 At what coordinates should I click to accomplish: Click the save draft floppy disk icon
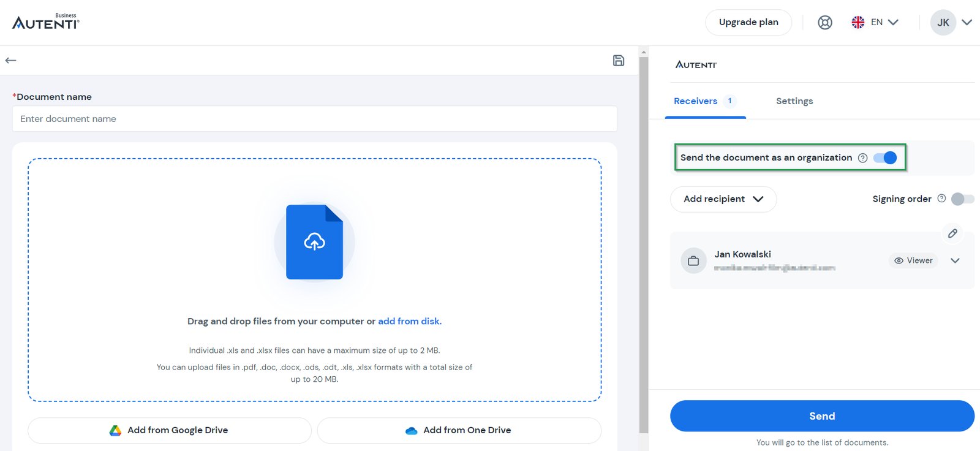(x=619, y=60)
